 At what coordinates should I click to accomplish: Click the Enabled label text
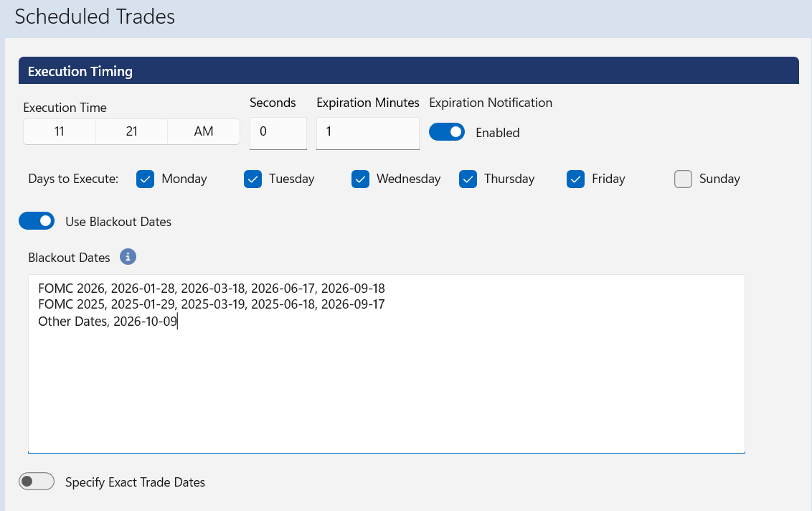pyautogui.click(x=498, y=133)
